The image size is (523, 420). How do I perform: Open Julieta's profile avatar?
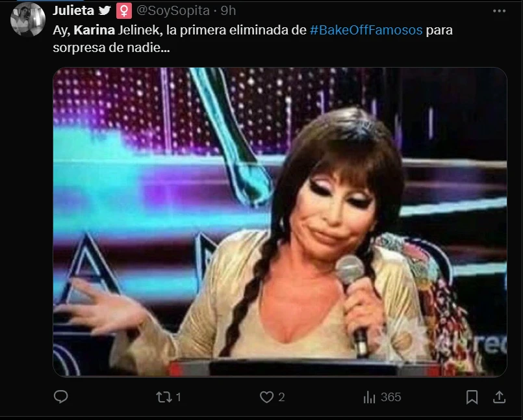(x=28, y=20)
